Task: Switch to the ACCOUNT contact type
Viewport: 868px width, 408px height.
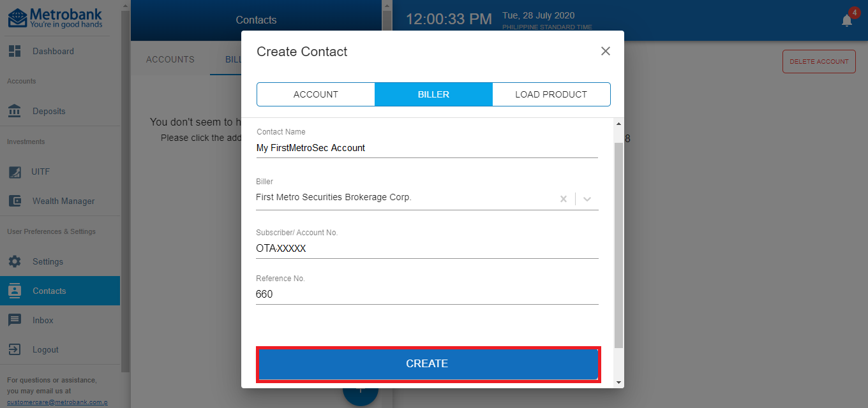Action: click(315, 94)
